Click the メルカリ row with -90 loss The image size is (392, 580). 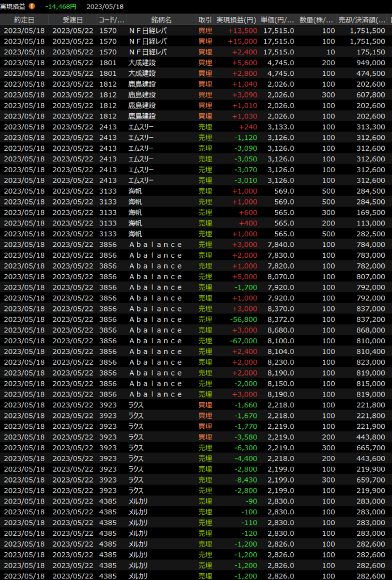[196, 501]
